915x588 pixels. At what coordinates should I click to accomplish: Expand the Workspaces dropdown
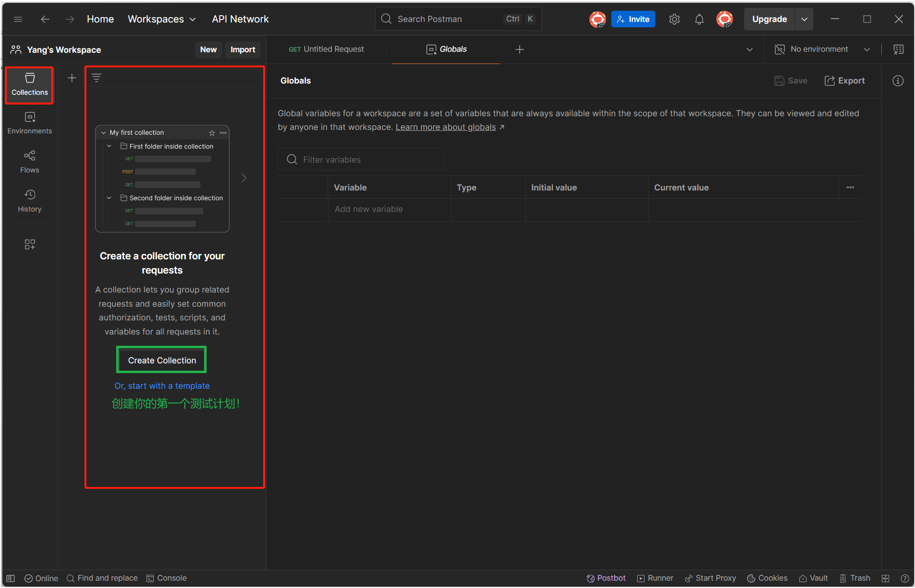click(x=162, y=19)
